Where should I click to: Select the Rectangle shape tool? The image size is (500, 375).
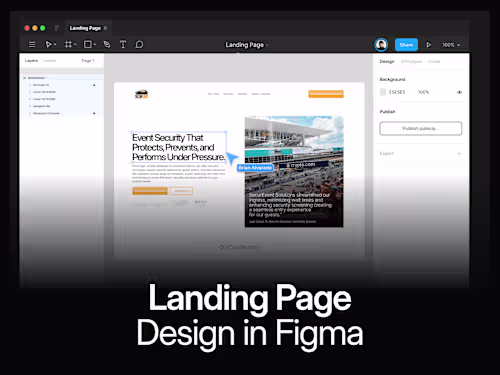[88, 44]
